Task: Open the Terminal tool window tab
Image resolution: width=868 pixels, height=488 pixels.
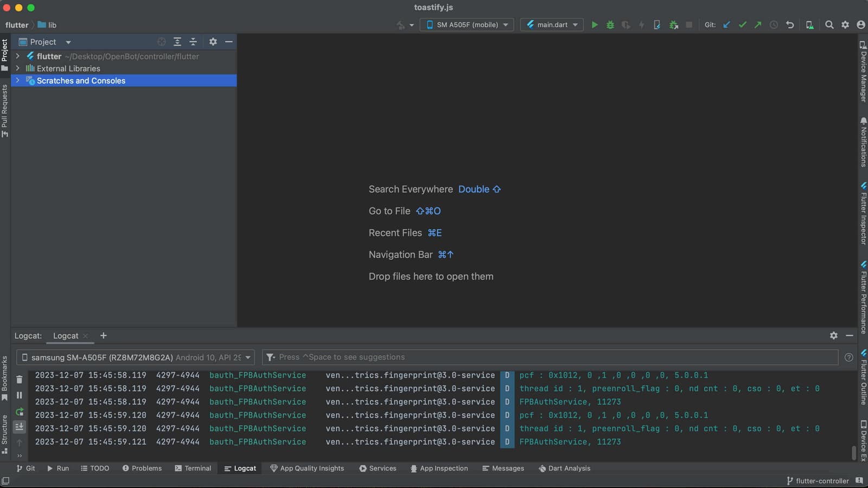Action: (193, 468)
